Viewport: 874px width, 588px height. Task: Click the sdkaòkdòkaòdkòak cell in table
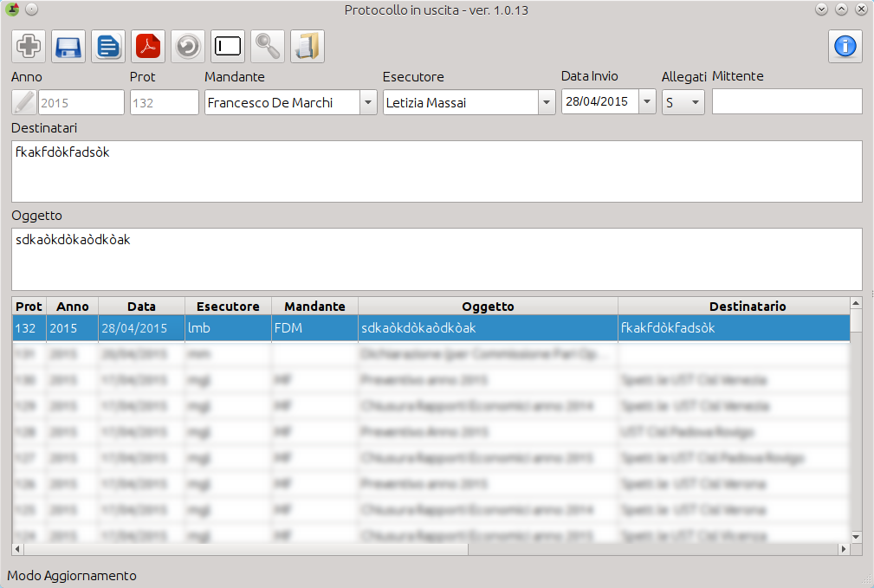489,327
